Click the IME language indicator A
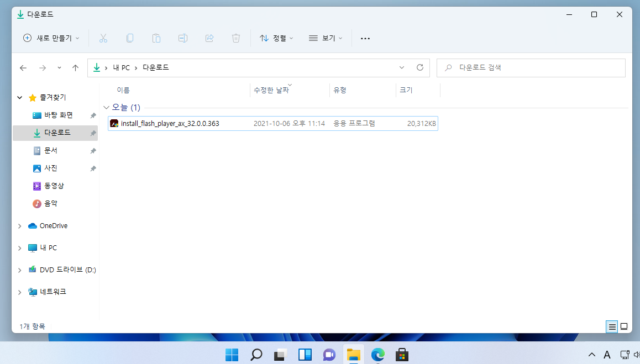The width and height of the screenshot is (640, 364). click(x=607, y=355)
